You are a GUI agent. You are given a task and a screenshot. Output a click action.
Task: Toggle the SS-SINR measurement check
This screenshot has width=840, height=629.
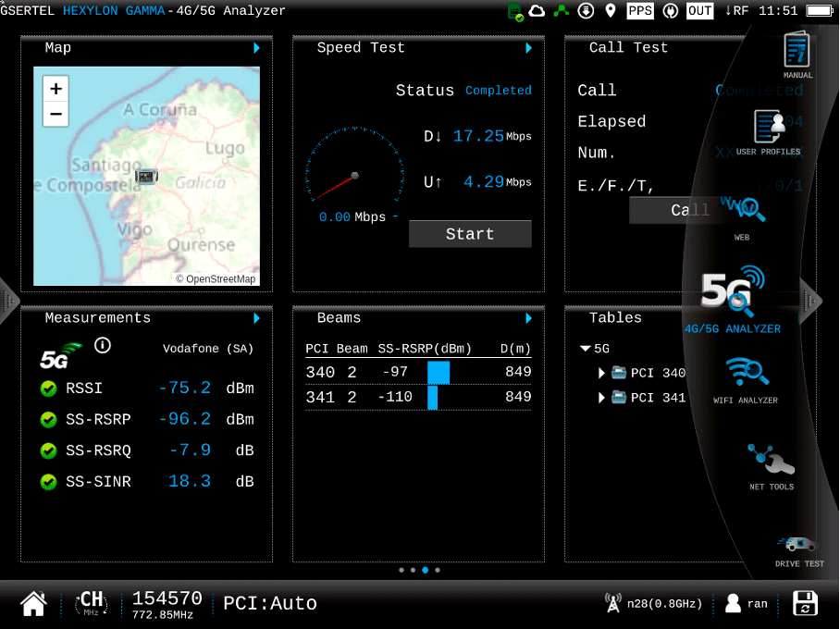pos(49,482)
